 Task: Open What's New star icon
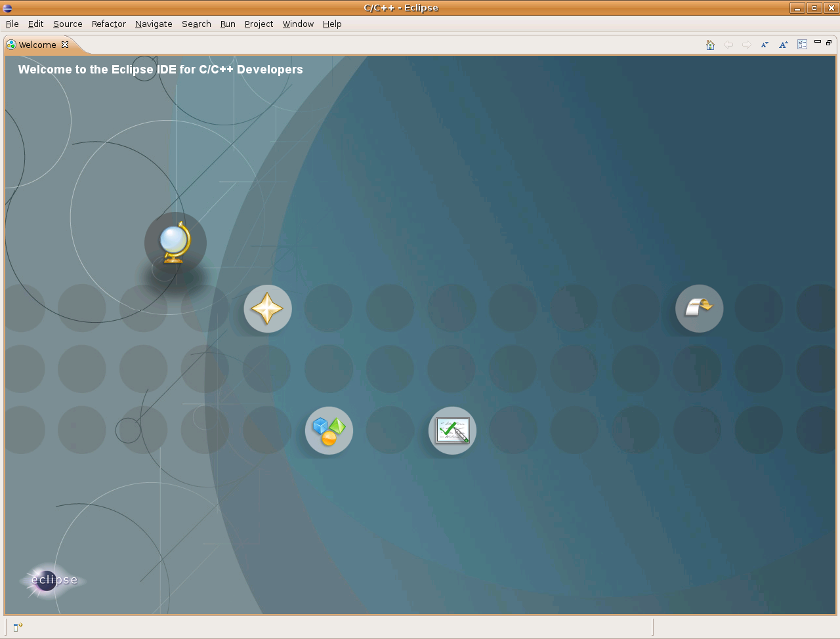[x=268, y=308]
